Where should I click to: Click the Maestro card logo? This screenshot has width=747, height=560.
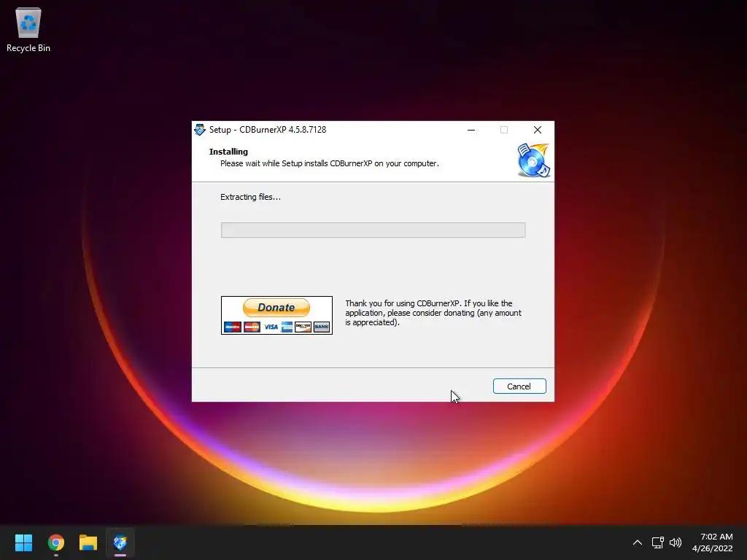233,327
